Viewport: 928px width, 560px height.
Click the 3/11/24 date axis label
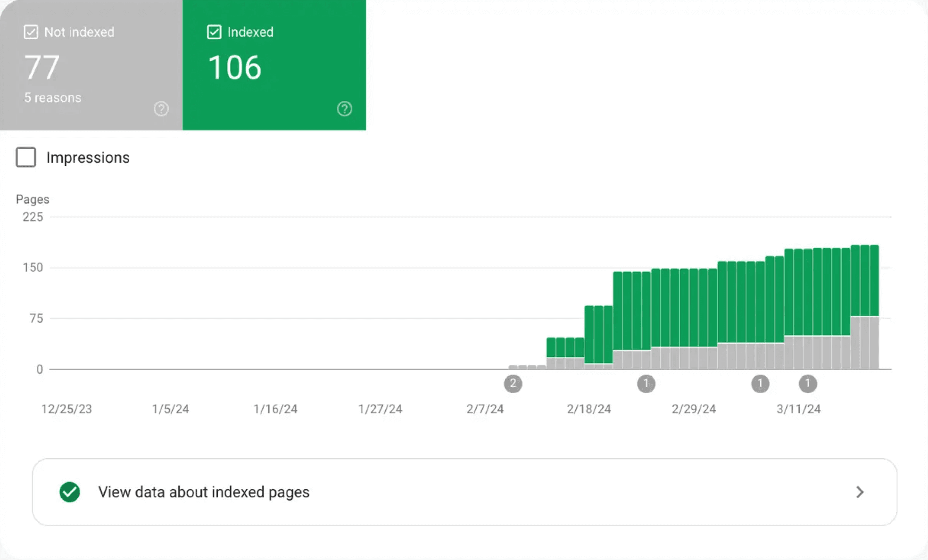click(x=798, y=409)
